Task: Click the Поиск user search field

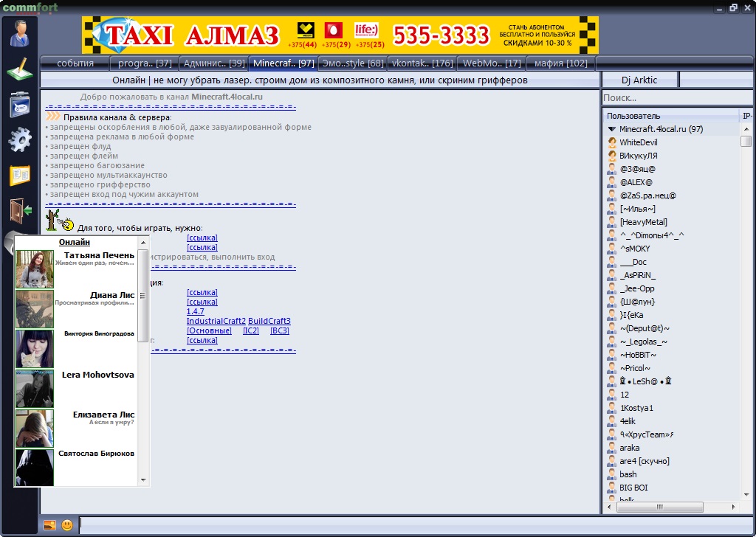Action: coord(676,98)
